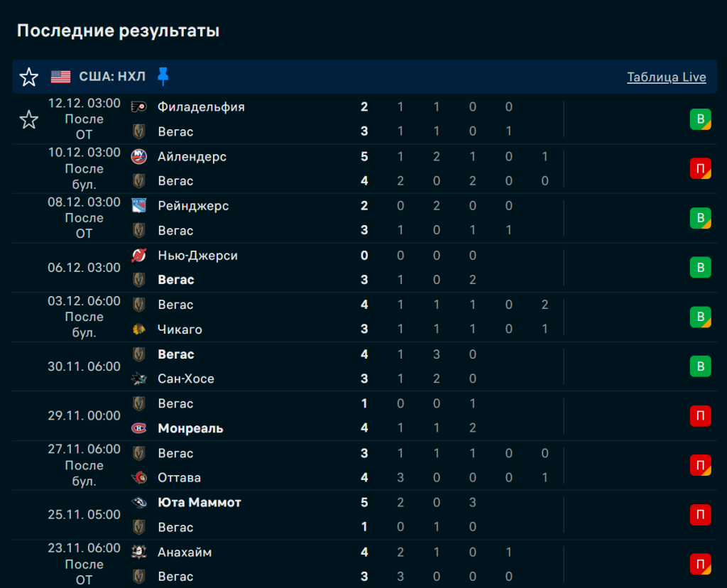The width and height of the screenshot is (727, 588).
Task: Click the Оттава team logo
Action: pyautogui.click(x=139, y=478)
